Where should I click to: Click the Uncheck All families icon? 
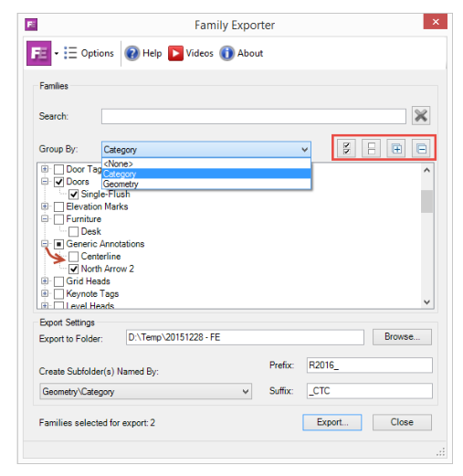click(372, 148)
